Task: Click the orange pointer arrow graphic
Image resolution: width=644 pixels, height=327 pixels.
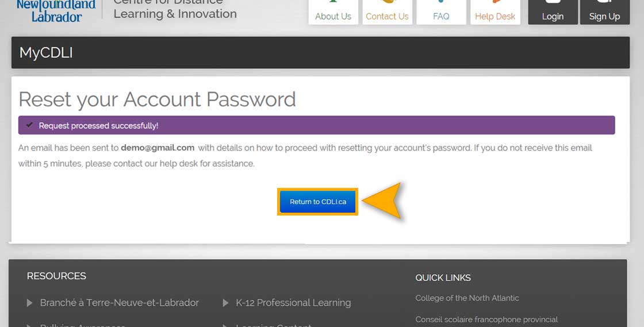Action: point(382,200)
